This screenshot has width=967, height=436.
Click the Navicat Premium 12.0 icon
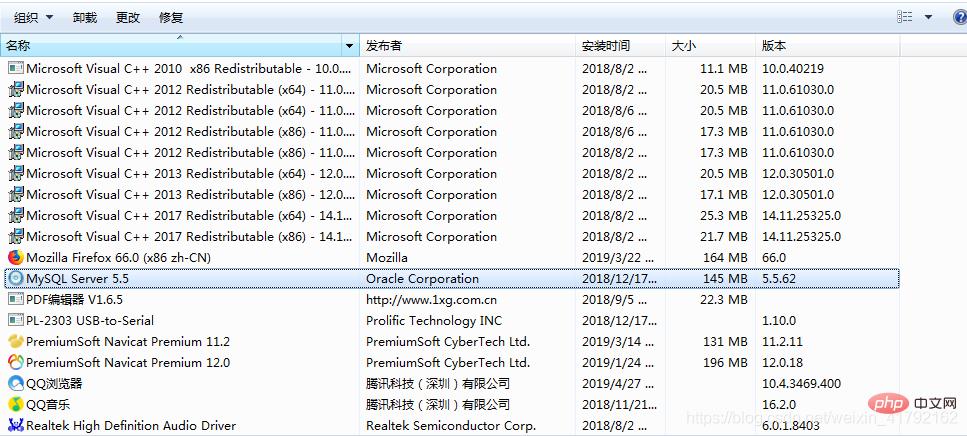[15, 363]
